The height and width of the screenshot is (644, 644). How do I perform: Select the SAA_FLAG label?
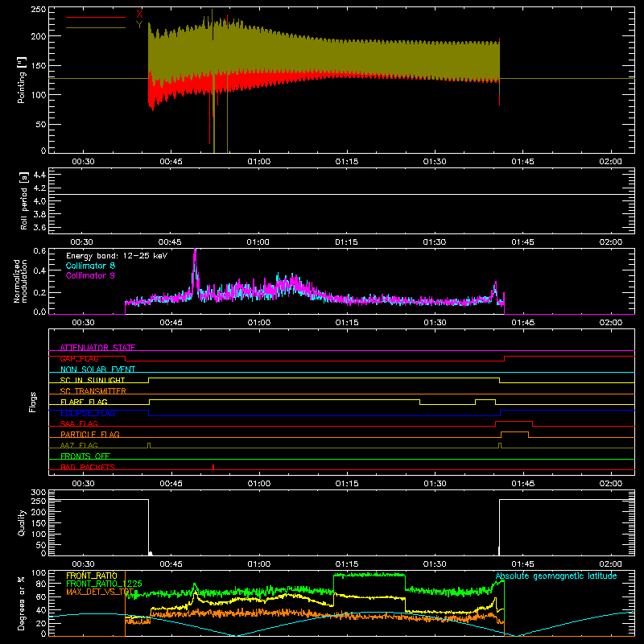79,423
